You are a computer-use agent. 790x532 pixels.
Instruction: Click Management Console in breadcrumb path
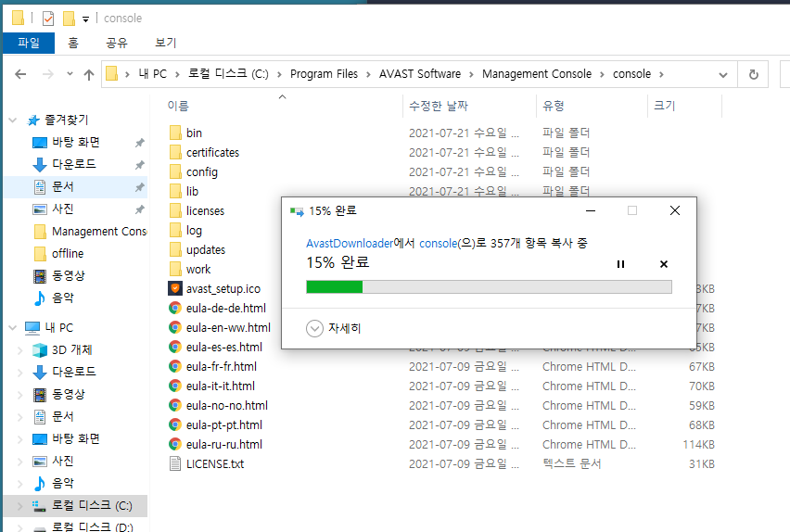pos(537,74)
